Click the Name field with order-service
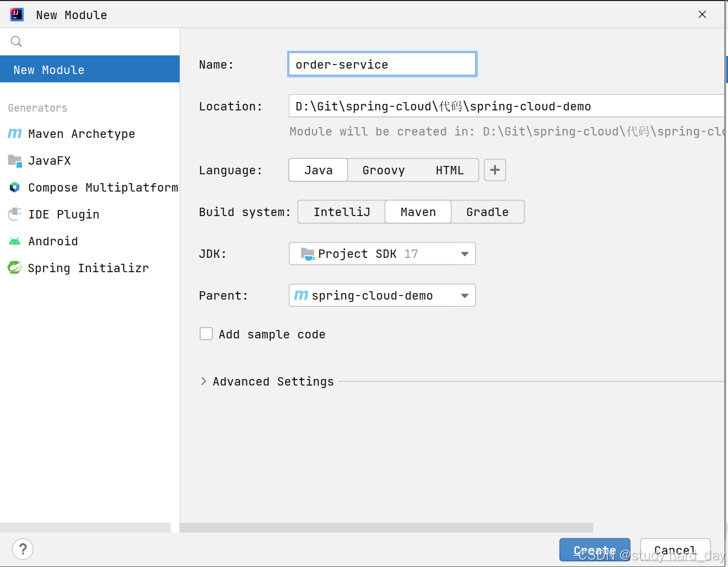 pos(382,64)
